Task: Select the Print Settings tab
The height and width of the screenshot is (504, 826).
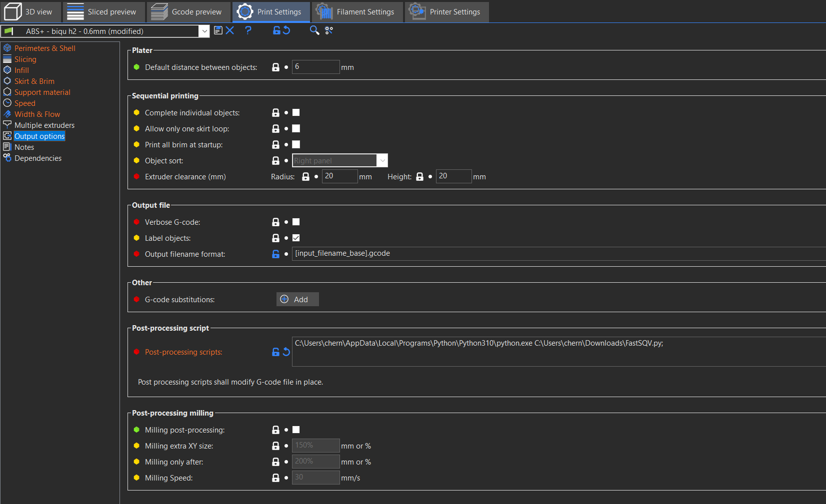Action: [x=271, y=12]
